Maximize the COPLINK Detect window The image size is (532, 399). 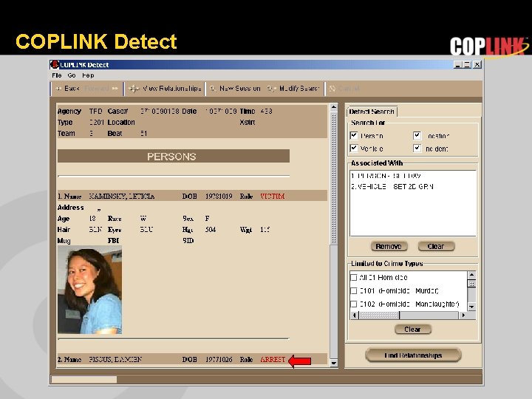point(467,64)
